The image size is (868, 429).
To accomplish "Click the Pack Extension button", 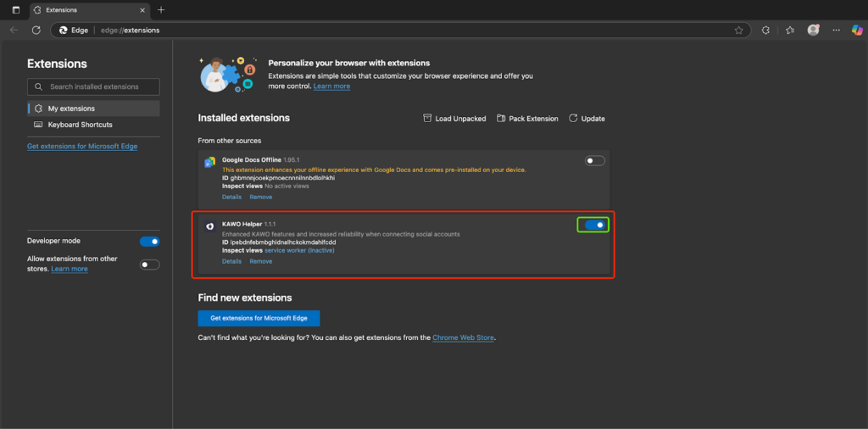I will (x=527, y=119).
